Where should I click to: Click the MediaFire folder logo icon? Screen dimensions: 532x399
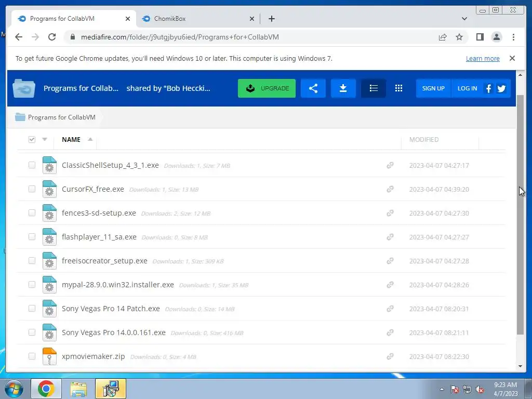(x=24, y=88)
